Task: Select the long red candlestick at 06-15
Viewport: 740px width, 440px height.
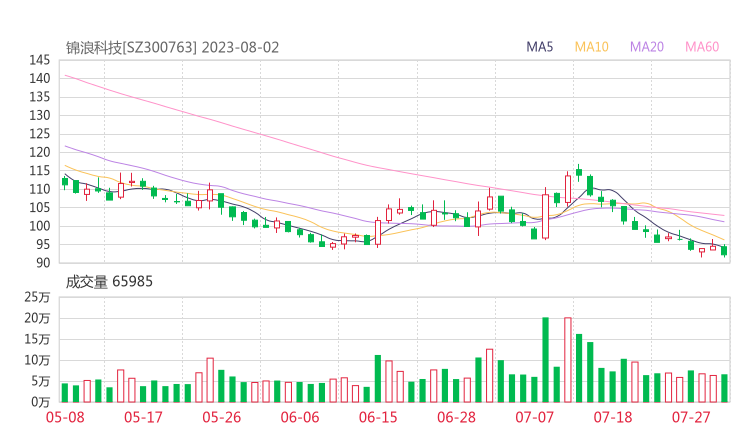Action: coord(378,232)
